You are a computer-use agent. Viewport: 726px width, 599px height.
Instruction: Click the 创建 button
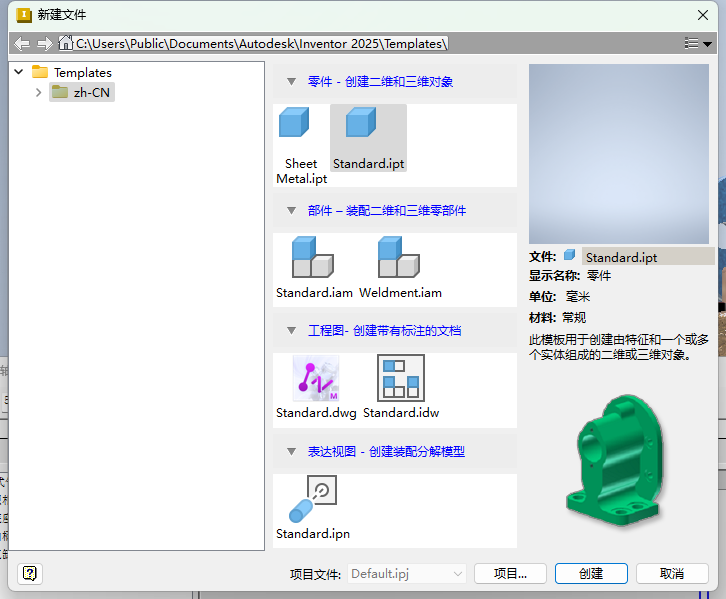coord(591,574)
